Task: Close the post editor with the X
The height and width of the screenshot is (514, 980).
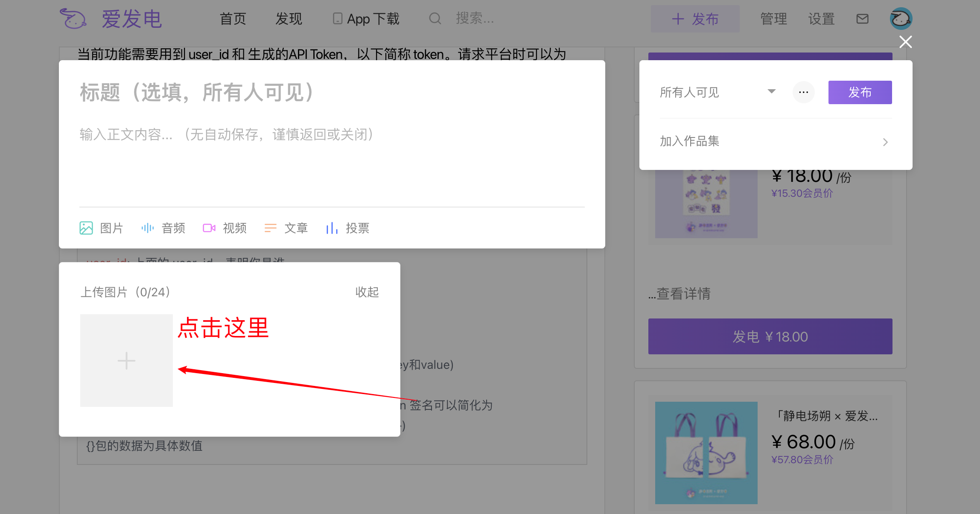Action: click(905, 42)
